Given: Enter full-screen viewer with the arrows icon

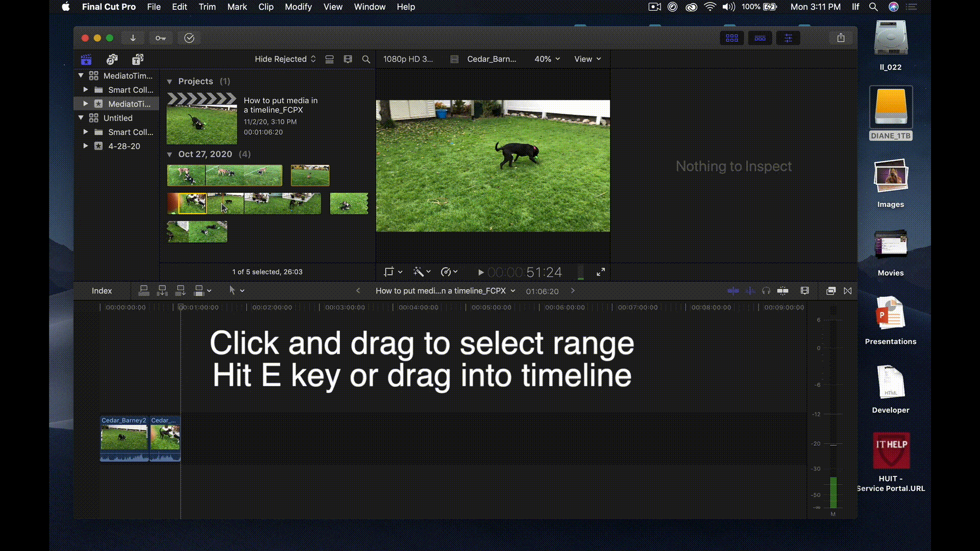Looking at the screenshot, I should [x=601, y=272].
